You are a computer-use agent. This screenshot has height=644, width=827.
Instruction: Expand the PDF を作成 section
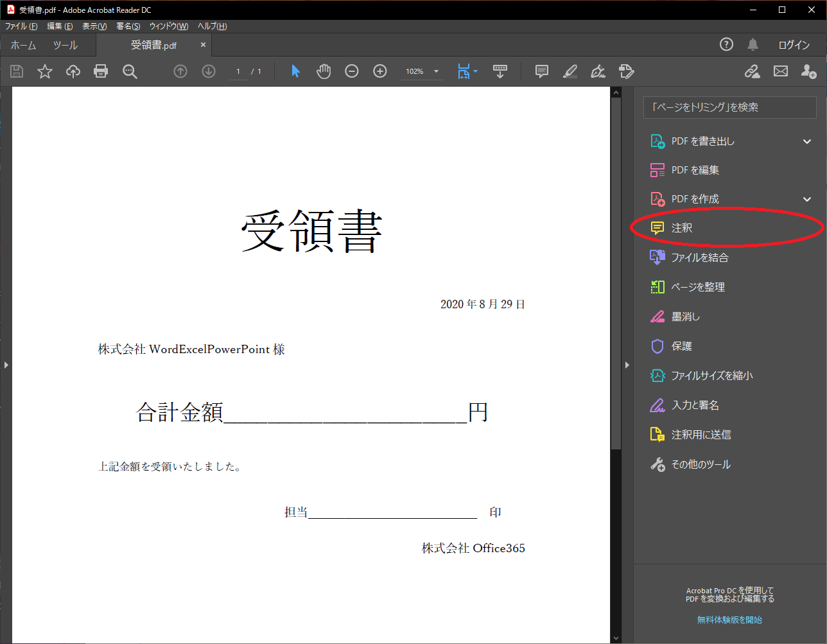807,198
